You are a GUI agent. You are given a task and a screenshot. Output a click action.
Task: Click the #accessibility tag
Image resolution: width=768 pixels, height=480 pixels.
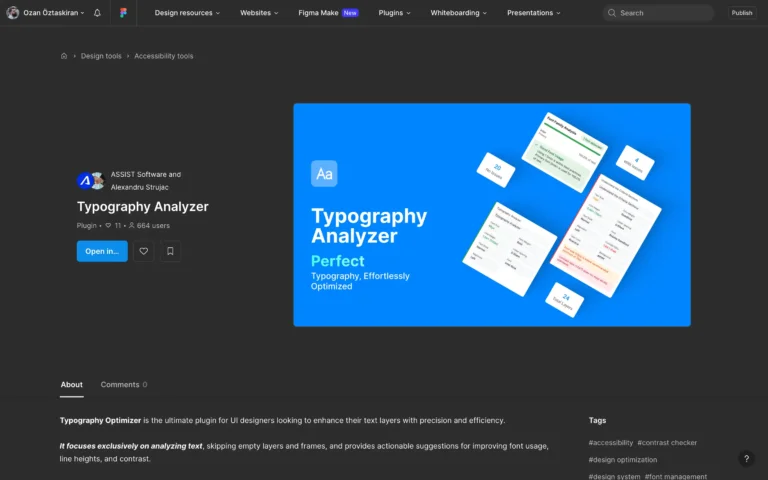[611, 443]
